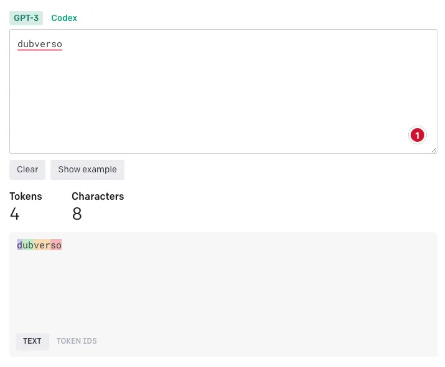Open the red spell-check badge showing 1
This screenshot has height=367, width=445.
(x=417, y=135)
